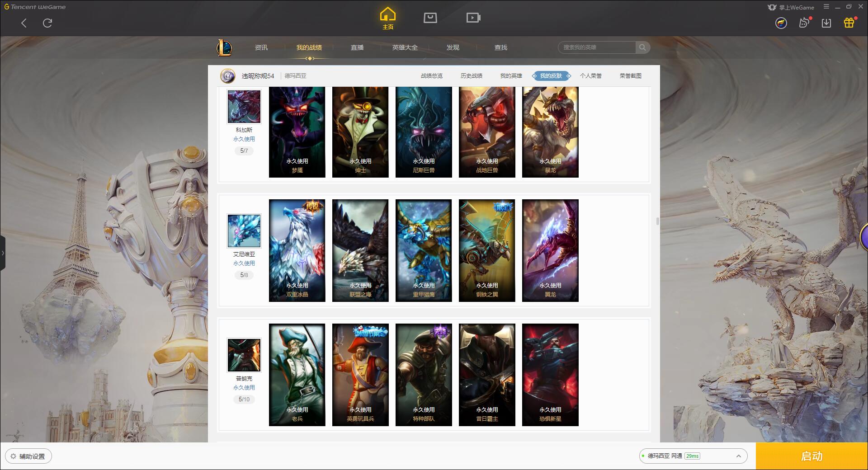Open the 老兵 skin card

297,375
